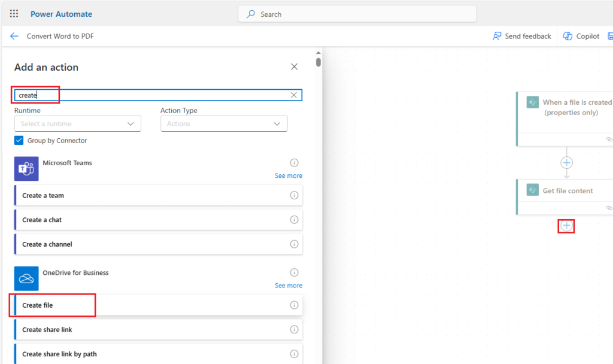
Task: Click the OneDrive for Business connector icon
Action: pyautogui.click(x=26, y=278)
